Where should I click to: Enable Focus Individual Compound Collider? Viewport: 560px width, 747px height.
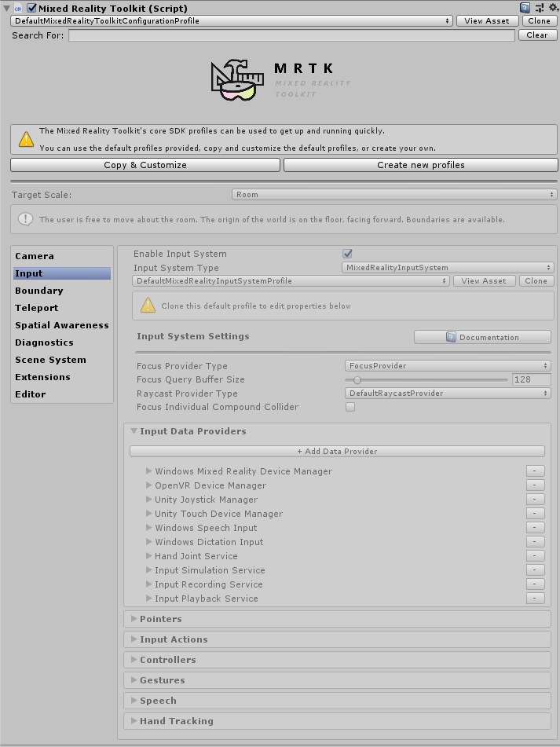(x=350, y=407)
